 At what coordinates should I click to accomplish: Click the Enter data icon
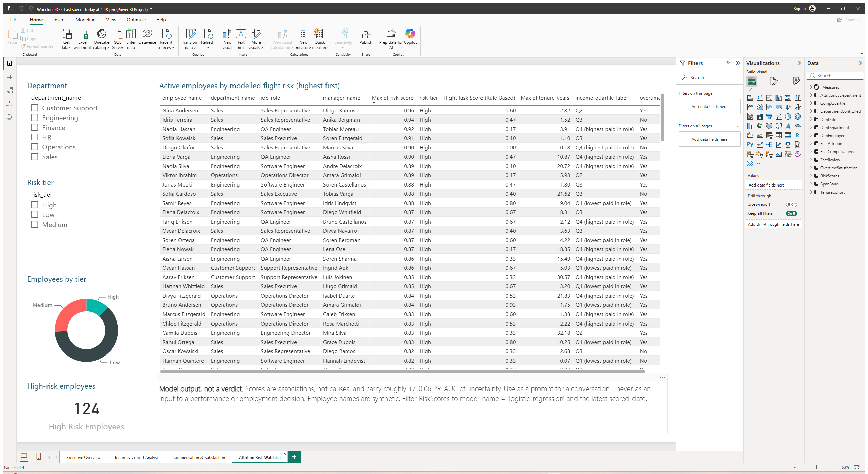(131, 38)
